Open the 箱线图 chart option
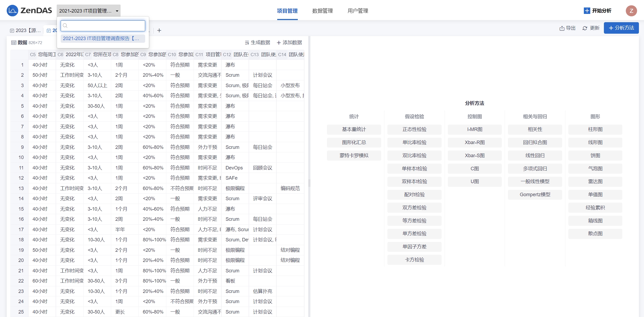The width and height of the screenshot is (644, 317). 595,221
